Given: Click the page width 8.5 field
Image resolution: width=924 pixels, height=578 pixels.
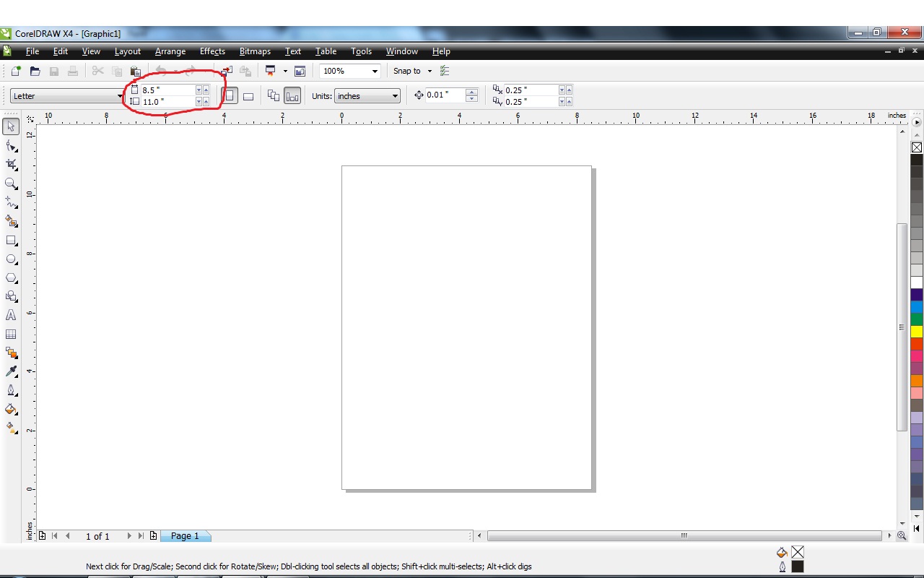Looking at the screenshot, I should tap(168, 90).
